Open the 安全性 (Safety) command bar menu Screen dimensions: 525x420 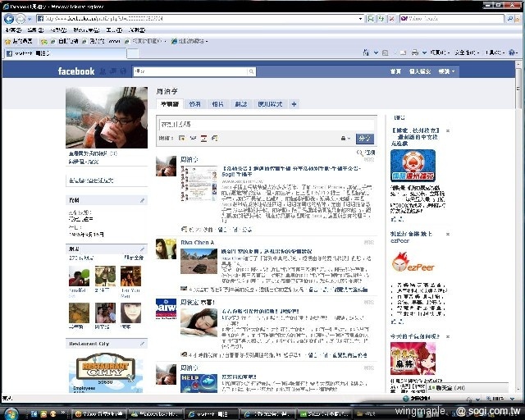[x=467, y=52]
